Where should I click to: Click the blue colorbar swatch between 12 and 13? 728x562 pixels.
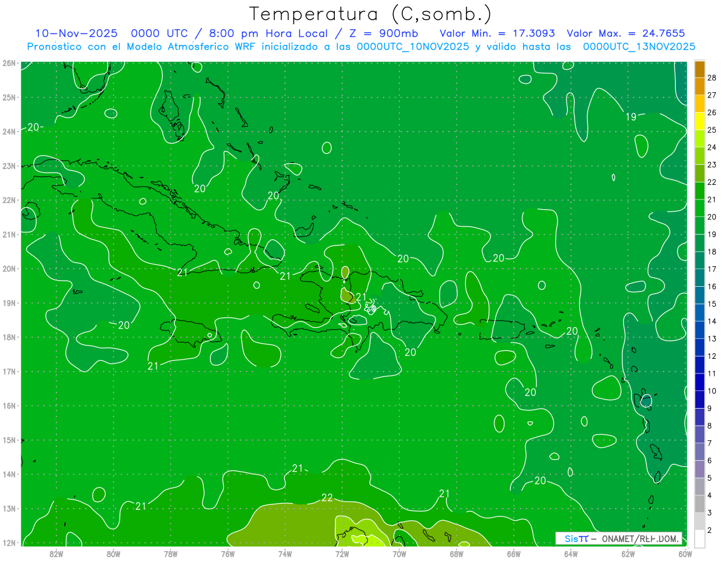pyautogui.click(x=700, y=348)
